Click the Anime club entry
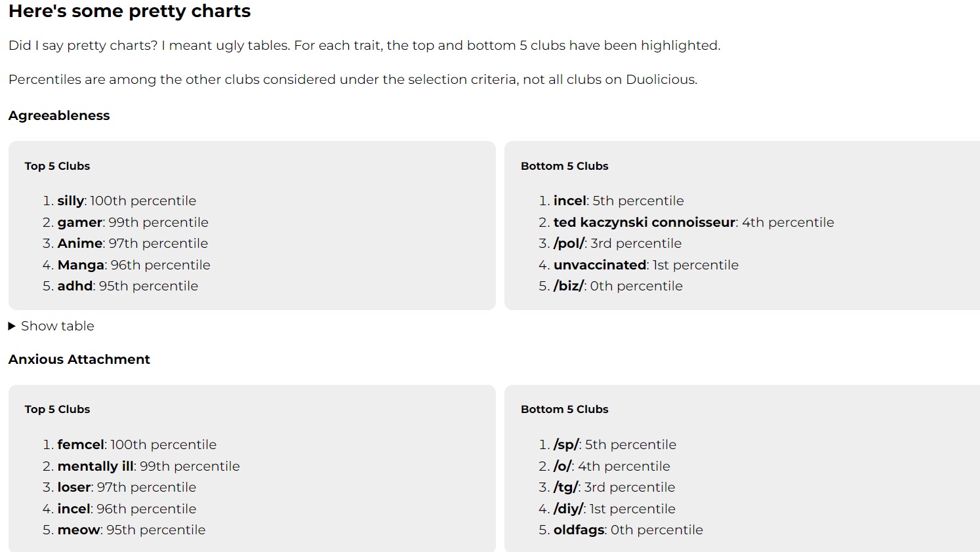This screenshot has height=552, width=980. tap(80, 243)
